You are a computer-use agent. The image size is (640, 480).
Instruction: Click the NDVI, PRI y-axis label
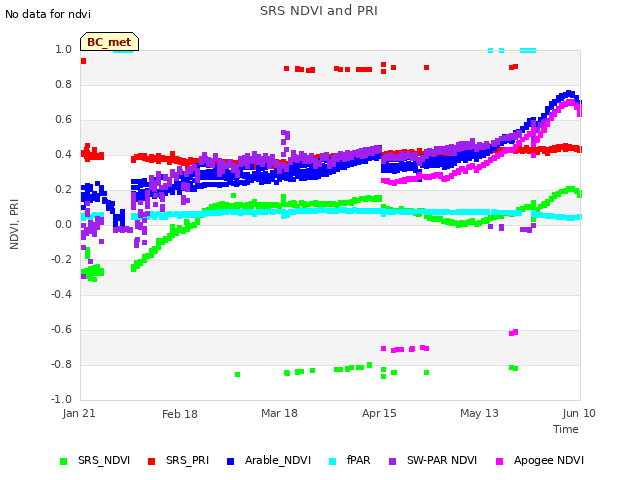click(14, 224)
